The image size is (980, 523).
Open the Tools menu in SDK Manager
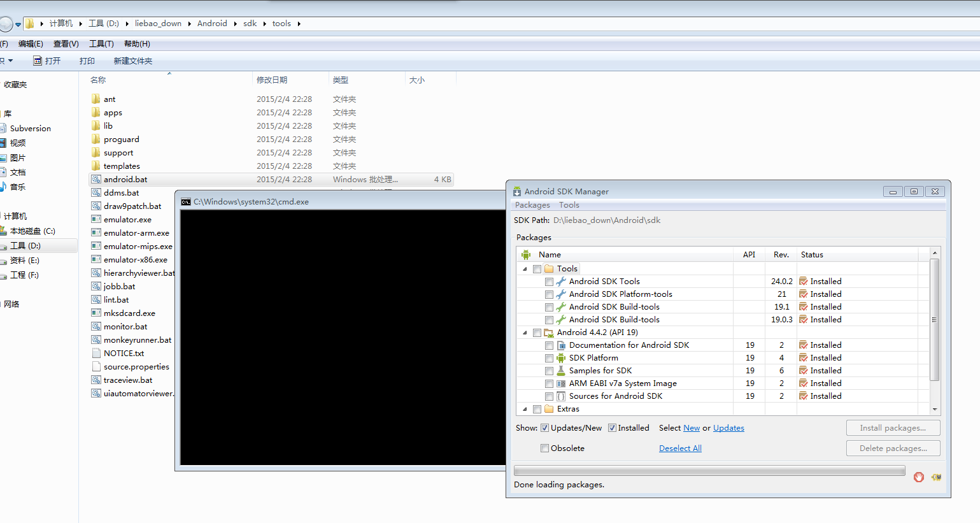569,205
